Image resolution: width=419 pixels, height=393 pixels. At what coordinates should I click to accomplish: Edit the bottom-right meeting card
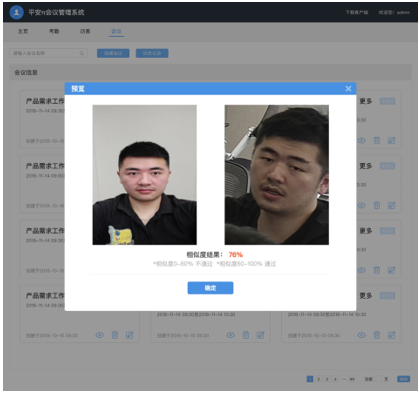(x=391, y=335)
